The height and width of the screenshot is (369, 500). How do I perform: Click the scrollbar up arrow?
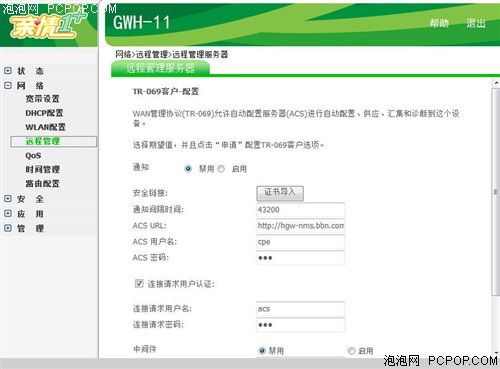496,83
